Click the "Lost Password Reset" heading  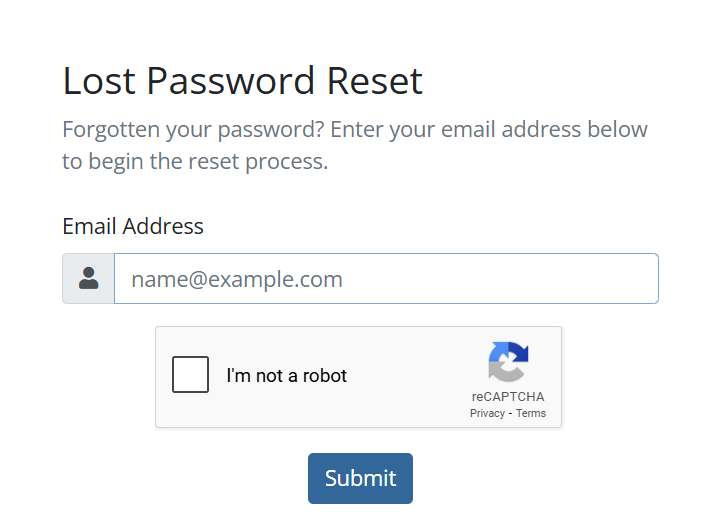pos(242,81)
